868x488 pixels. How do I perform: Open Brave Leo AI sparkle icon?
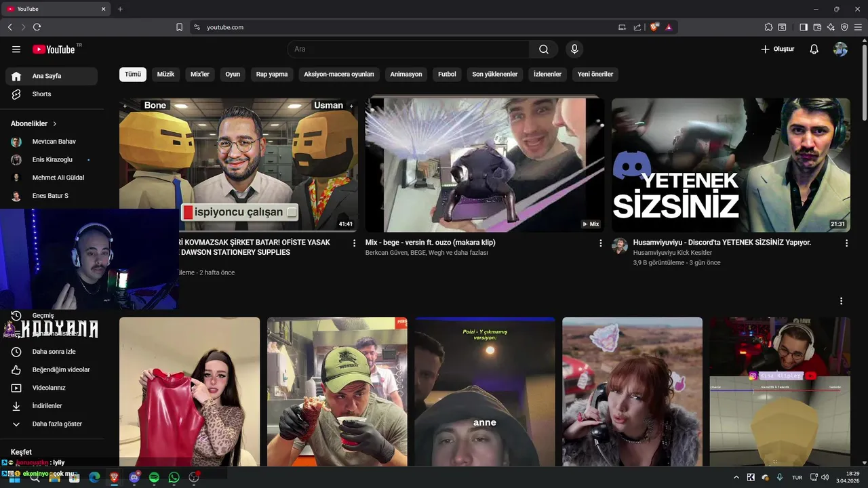pyautogui.click(x=831, y=27)
